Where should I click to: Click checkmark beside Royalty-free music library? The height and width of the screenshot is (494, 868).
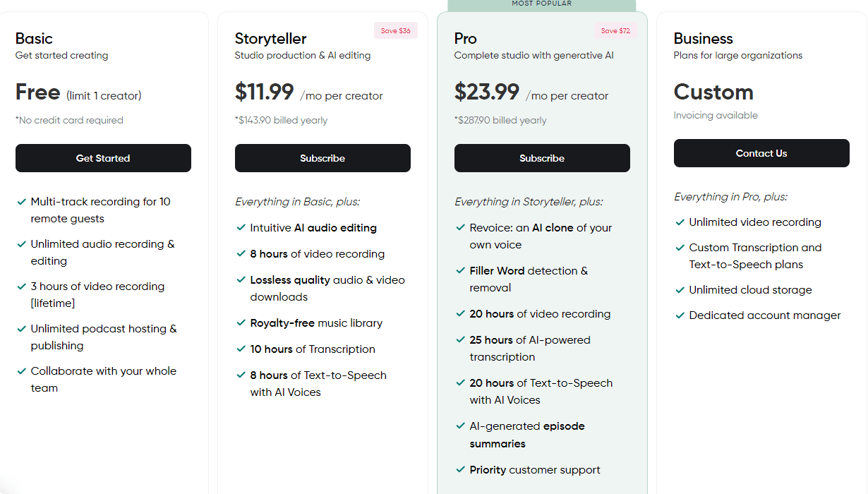point(241,323)
